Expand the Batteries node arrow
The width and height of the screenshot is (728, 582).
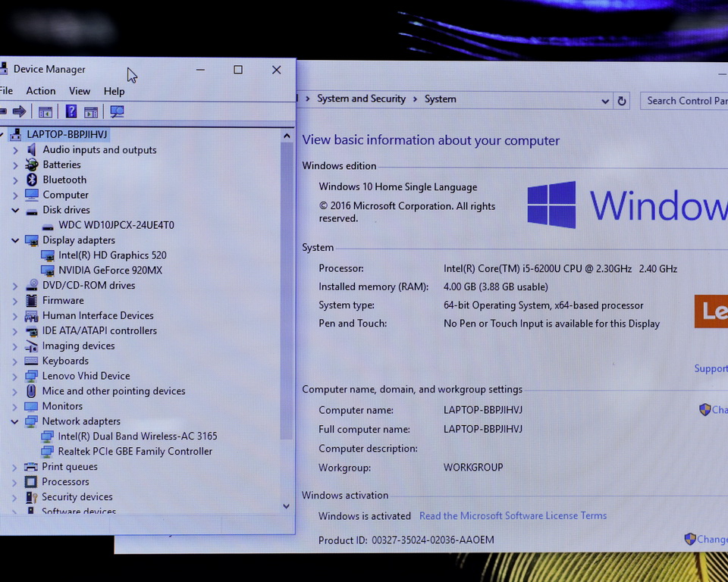[15, 164]
